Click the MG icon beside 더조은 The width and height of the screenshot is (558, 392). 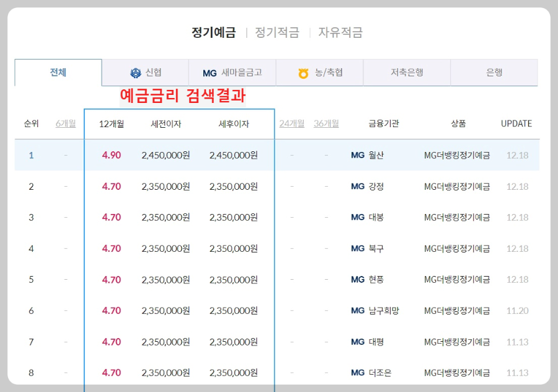358,373
